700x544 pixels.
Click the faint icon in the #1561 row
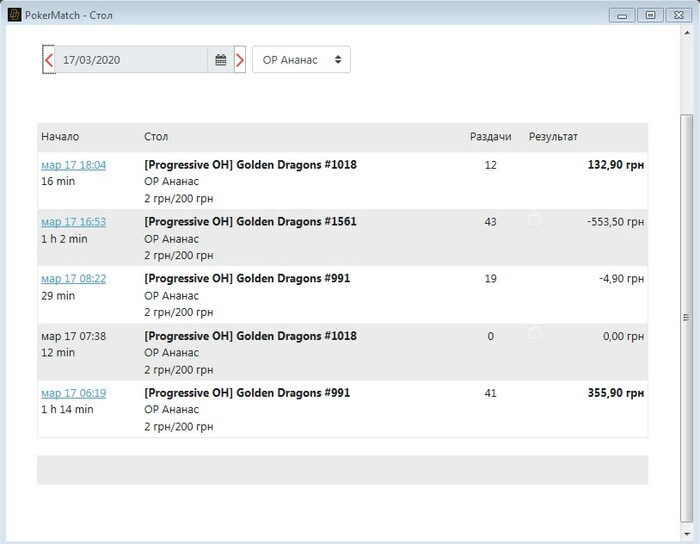click(x=534, y=220)
